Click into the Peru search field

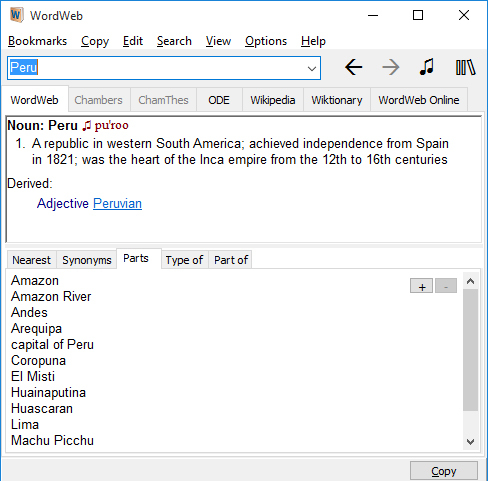pos(164,68)
